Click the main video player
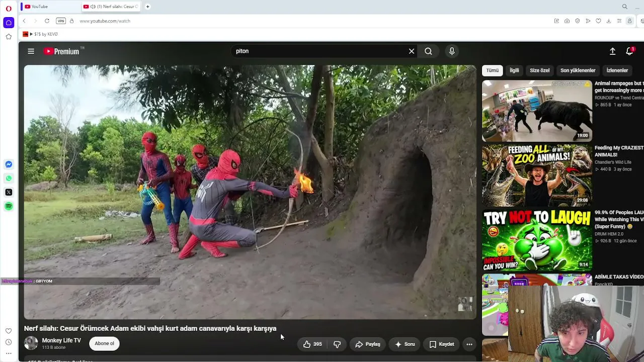This screenshot has height=362, width=644. pyautogui.click(x=250, y=192)
